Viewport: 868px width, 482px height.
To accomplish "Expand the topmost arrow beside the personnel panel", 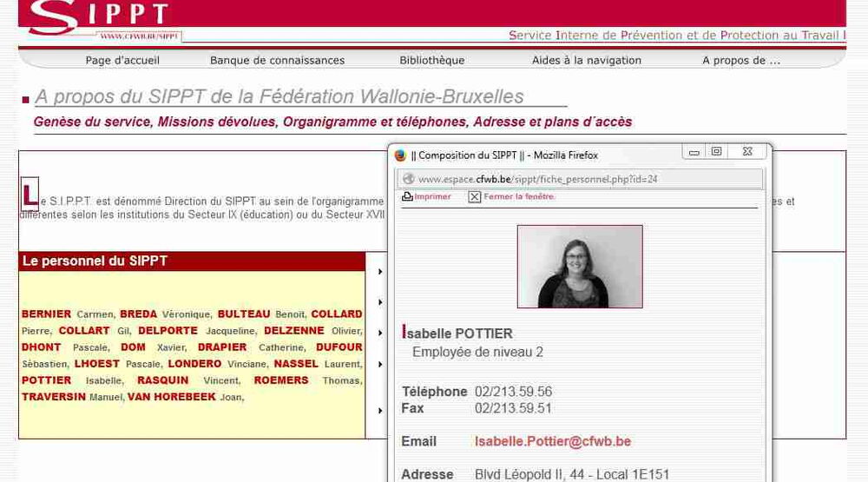I will pyautogui.click(x=380, y=272).
